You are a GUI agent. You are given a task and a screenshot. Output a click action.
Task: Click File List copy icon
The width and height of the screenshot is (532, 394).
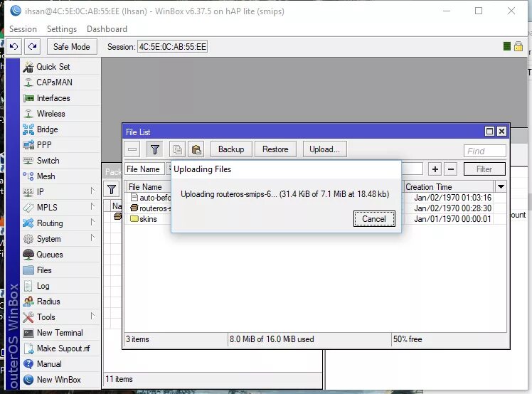[177, 149]
